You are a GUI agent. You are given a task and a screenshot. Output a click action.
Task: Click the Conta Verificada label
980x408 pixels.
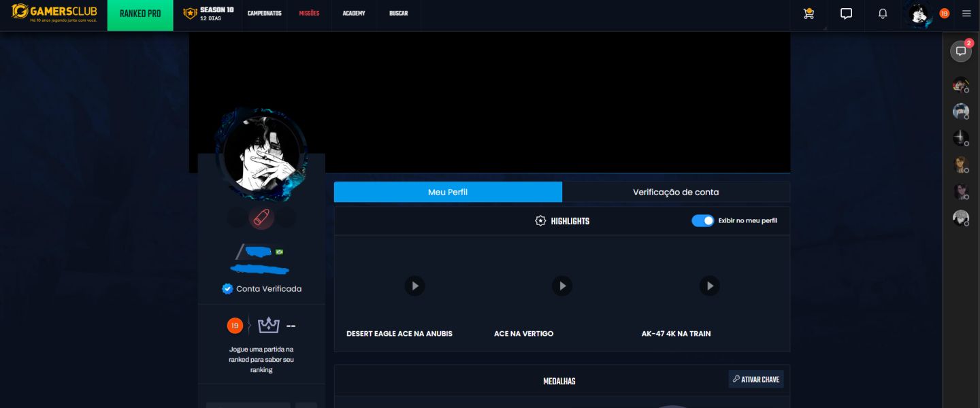(x=269, y=289)
